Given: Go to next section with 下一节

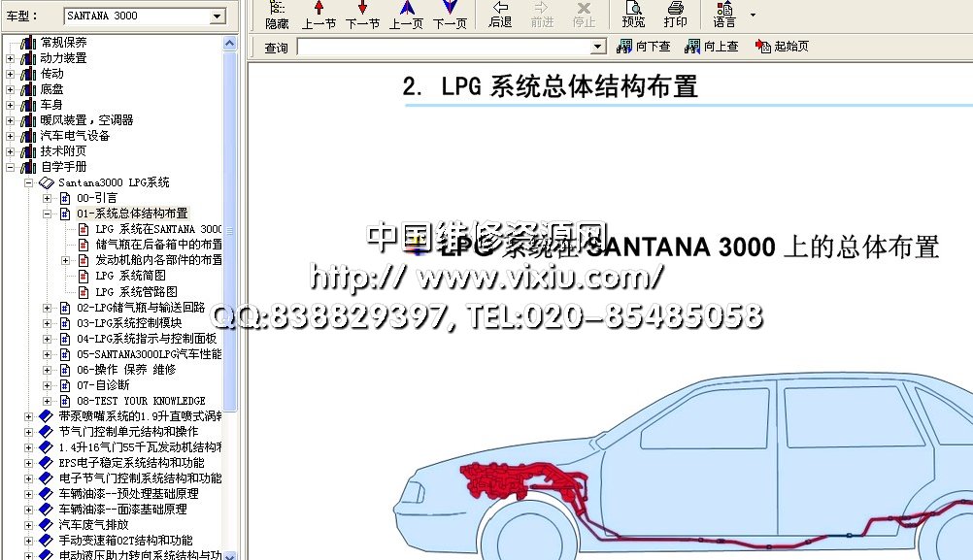Looking at the screenshot, I should pos(362,14).
